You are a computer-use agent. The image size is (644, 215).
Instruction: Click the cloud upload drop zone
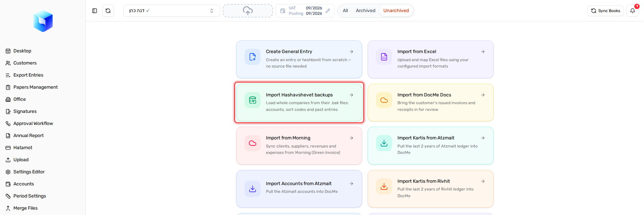(x=248, y=11)
